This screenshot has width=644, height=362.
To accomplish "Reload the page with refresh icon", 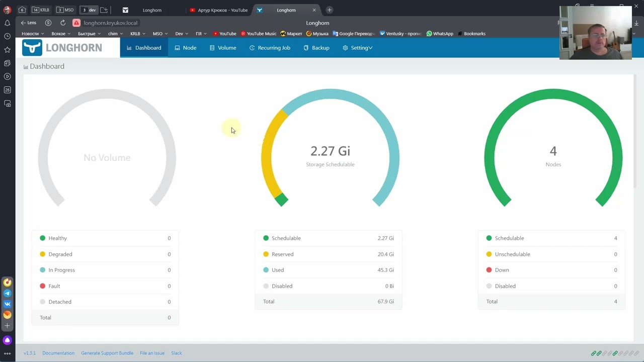I will [63, 23].
